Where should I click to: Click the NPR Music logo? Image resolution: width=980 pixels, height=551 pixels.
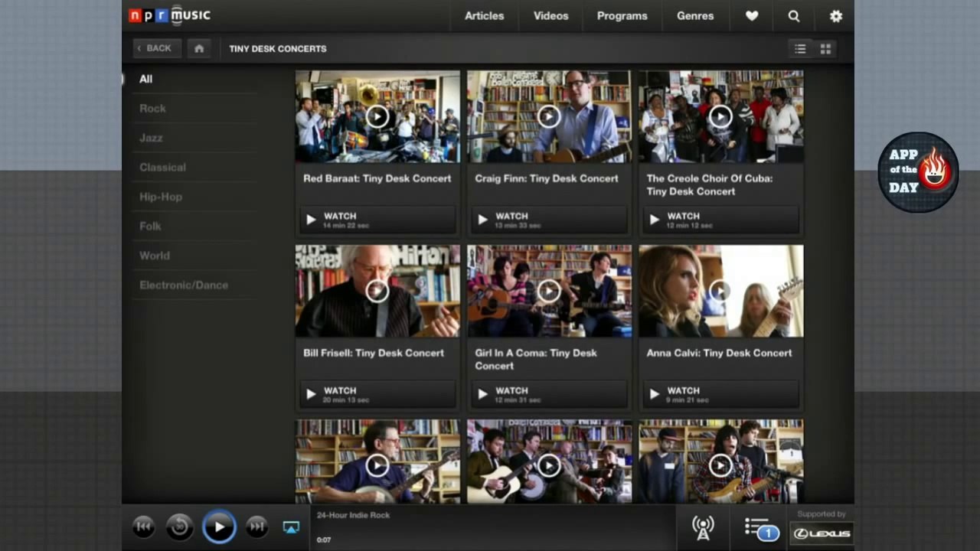(169, 15)
